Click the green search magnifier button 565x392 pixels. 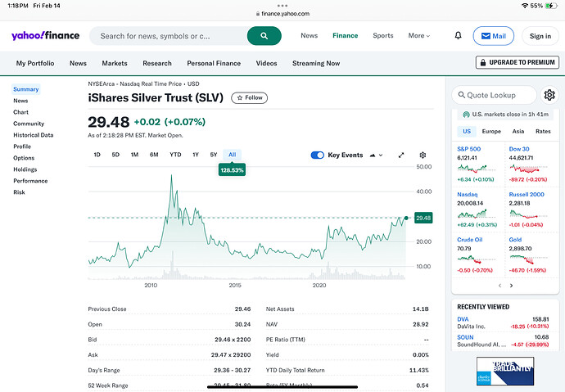264,36
